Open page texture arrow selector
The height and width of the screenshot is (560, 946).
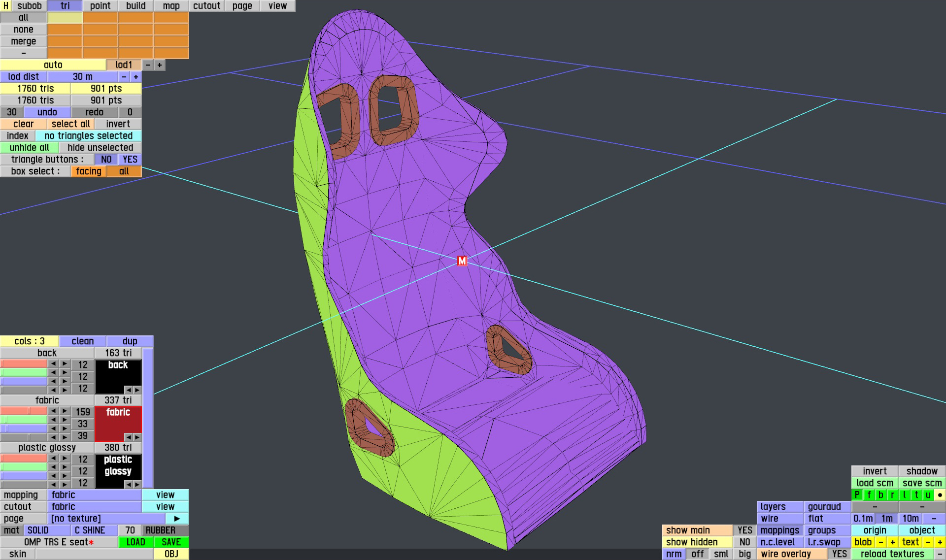(x=177, y=519)
